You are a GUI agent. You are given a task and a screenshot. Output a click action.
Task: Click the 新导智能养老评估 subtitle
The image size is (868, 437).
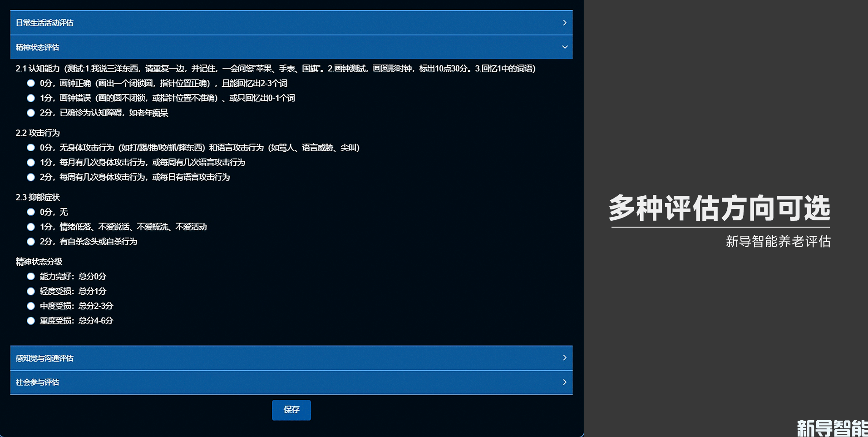point(778,241)
